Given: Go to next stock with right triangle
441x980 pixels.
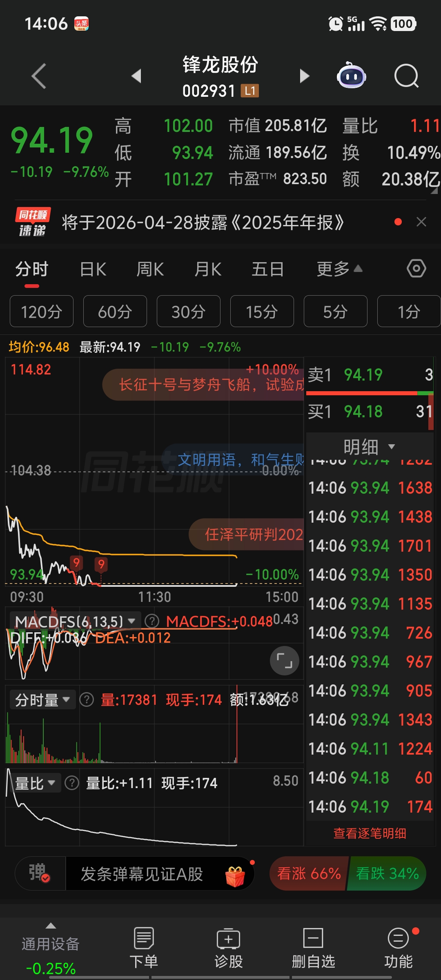Looking at the screenshot, I should (305, 76).
